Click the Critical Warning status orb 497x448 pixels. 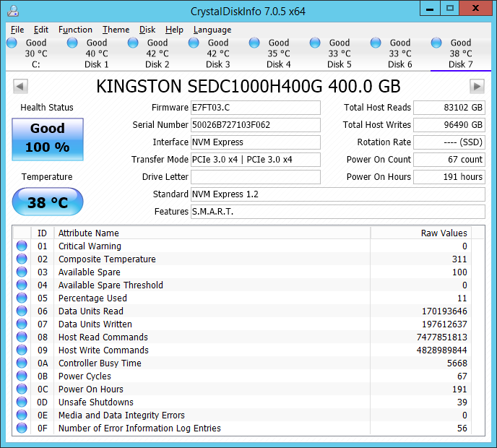[x=22, y=246]
